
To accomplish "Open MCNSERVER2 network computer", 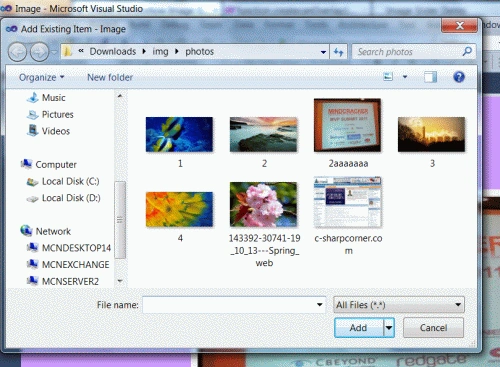I will click(70, 281).
